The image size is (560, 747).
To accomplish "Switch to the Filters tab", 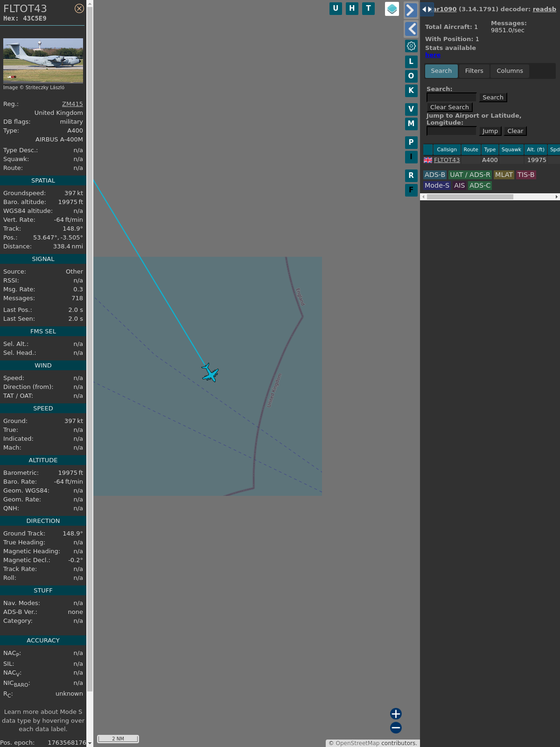I will pos(474,71).
